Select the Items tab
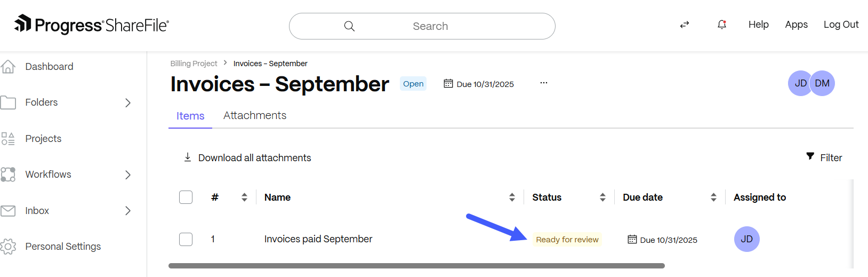The height and width of the screenshot is (277, 868). click(x=190, y=116)
